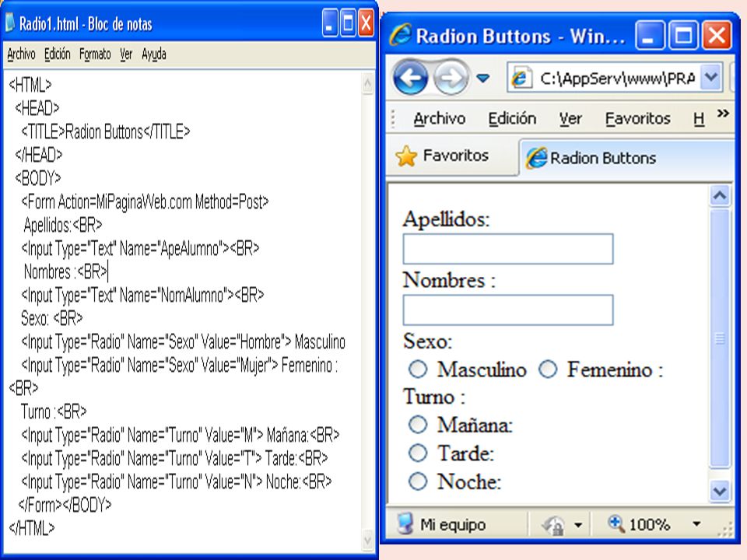
Task: Click the Notepad icon in title bar
Action: click(x=9, y=23)
